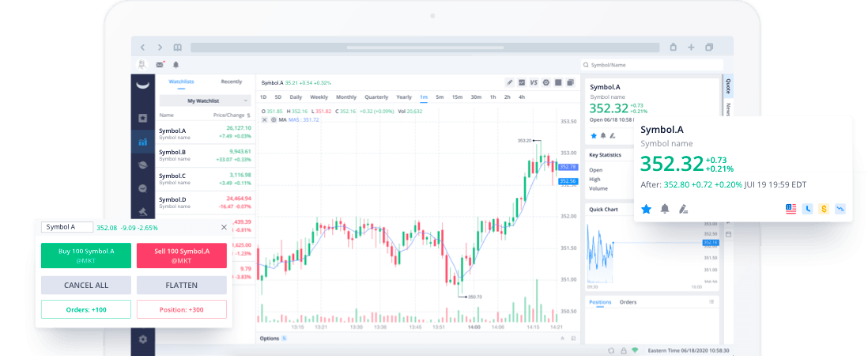Click Sell 100 Symbol.A @MKT button
This screenshot has height=356, width=868.
point(182,256)
